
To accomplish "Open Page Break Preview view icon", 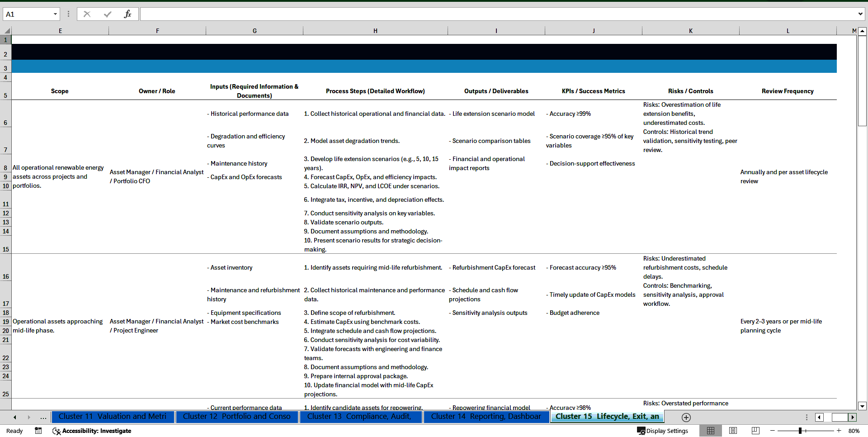I will click(x=755, y=431).
